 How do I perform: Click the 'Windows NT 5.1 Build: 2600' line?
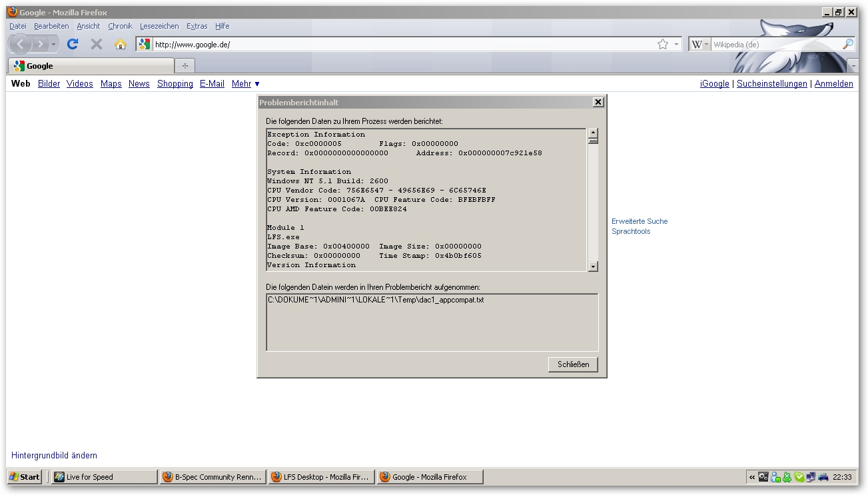coord(328,181)
